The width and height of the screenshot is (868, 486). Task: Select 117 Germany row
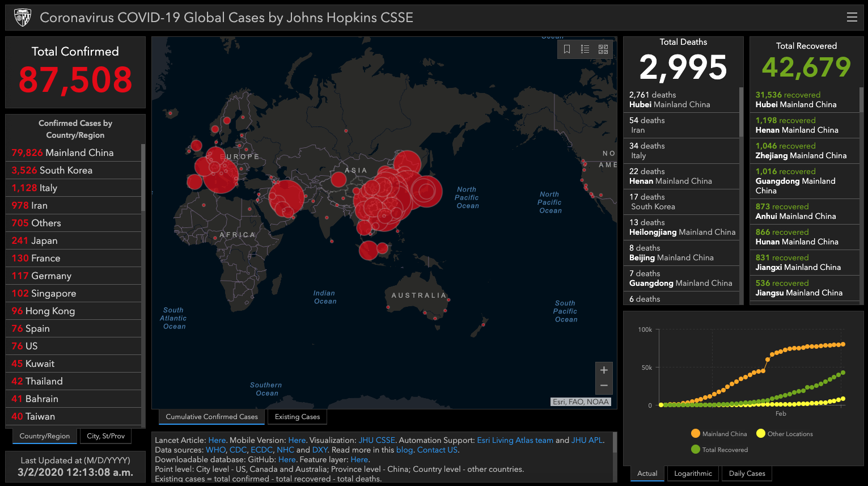click(74, 276)
